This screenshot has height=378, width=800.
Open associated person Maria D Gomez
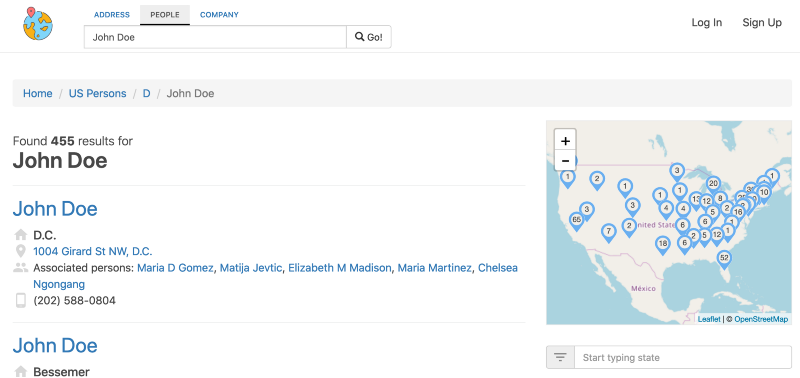coord(175,268)
